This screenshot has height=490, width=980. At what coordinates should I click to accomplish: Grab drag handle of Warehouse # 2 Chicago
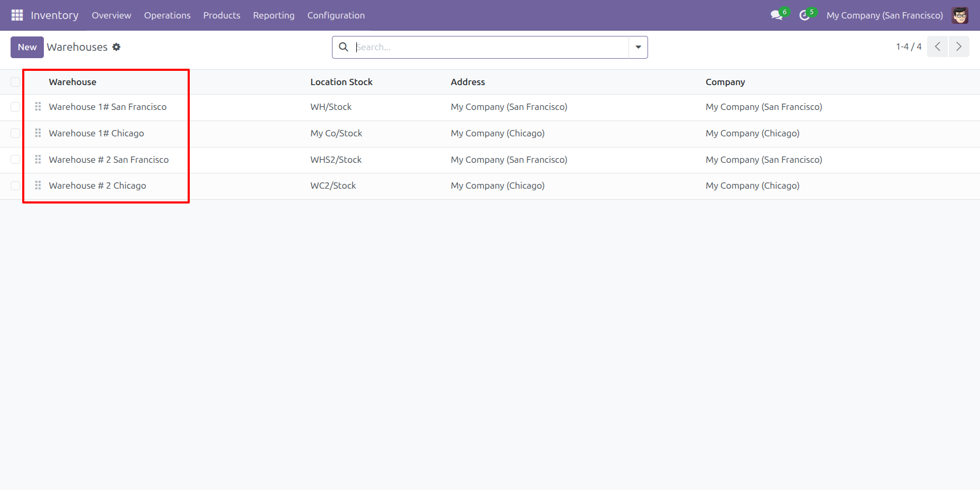(38, 186)
